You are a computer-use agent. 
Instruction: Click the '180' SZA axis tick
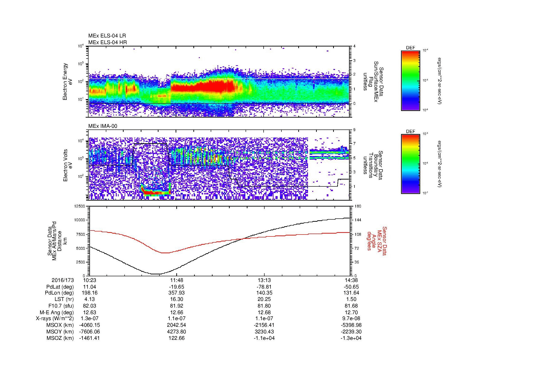(x=358, y=206)
